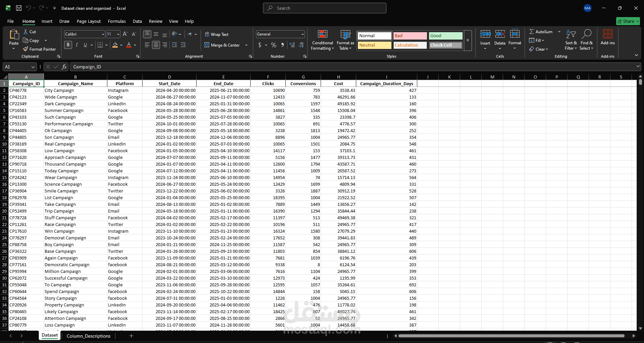Open Format as Table gallery
The width and height of the screenshot is (644, 343).
345,40
